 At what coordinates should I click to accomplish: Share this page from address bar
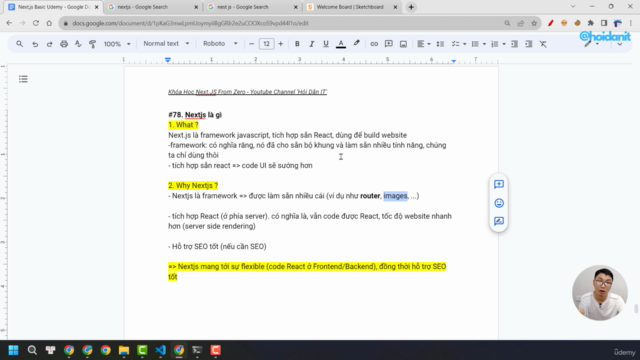coord(520,23)
